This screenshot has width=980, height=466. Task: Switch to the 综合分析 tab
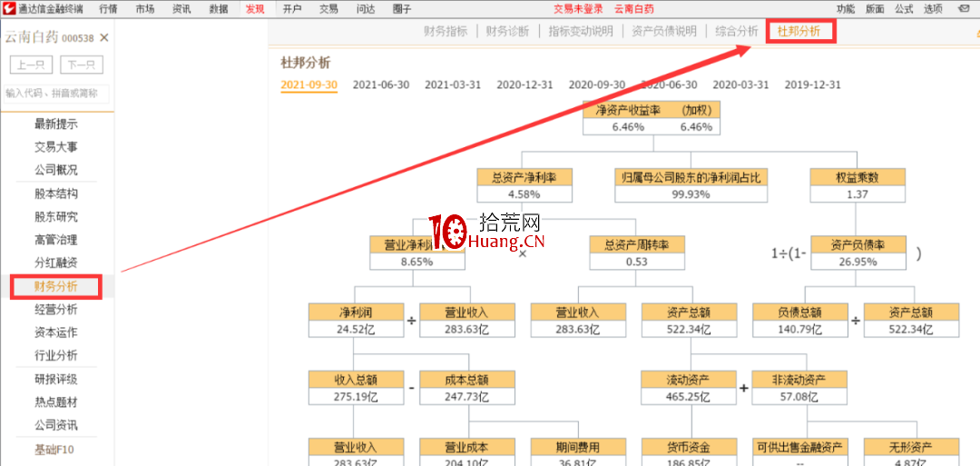(737, 31)
